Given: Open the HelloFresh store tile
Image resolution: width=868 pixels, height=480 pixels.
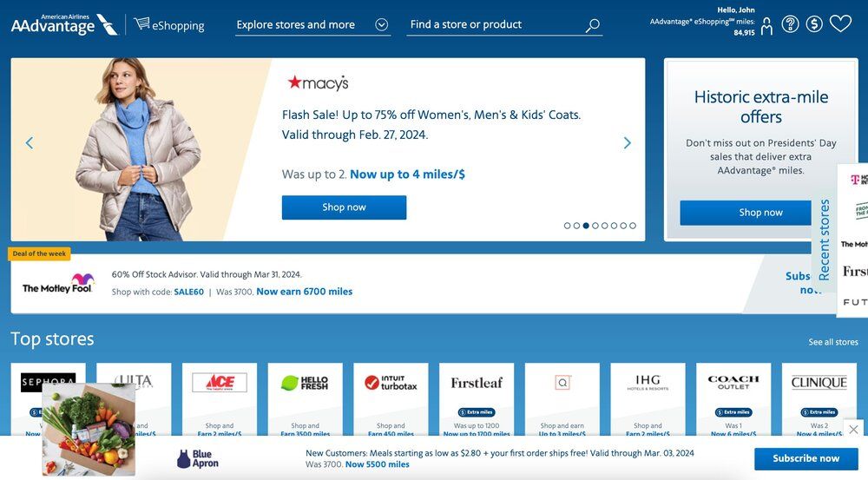Looking at the screenshot, I should click(x=305, y=399).
